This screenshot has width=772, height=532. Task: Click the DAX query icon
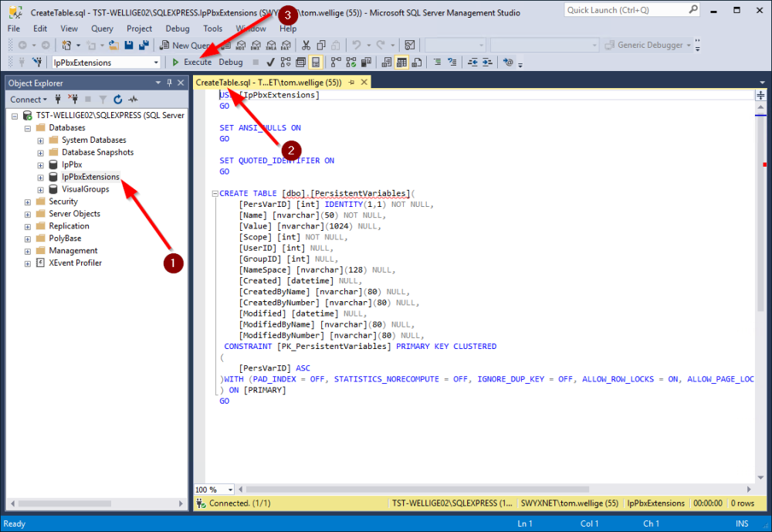[x=286, y=46]
